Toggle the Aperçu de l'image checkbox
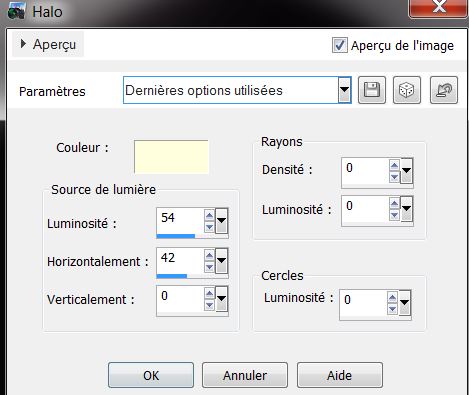Screen dimensions: 469x395 pyautogui.click(x=340, y=45)
